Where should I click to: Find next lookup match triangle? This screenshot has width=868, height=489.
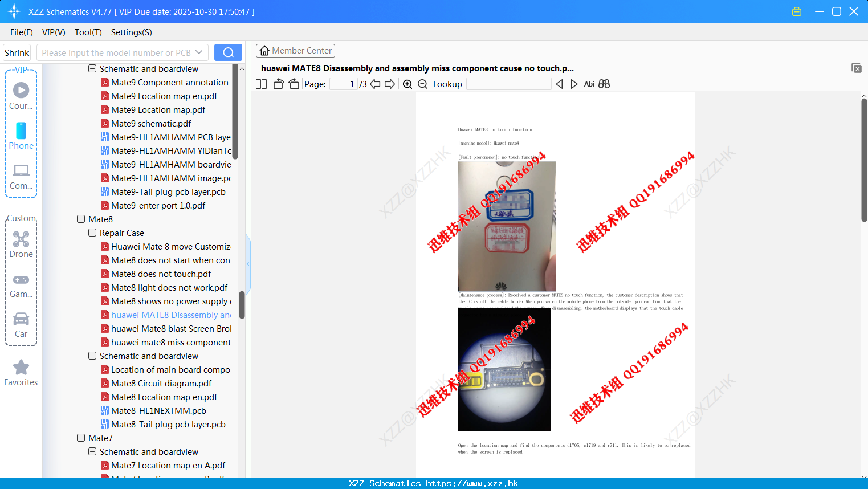[x=574, y=84]
